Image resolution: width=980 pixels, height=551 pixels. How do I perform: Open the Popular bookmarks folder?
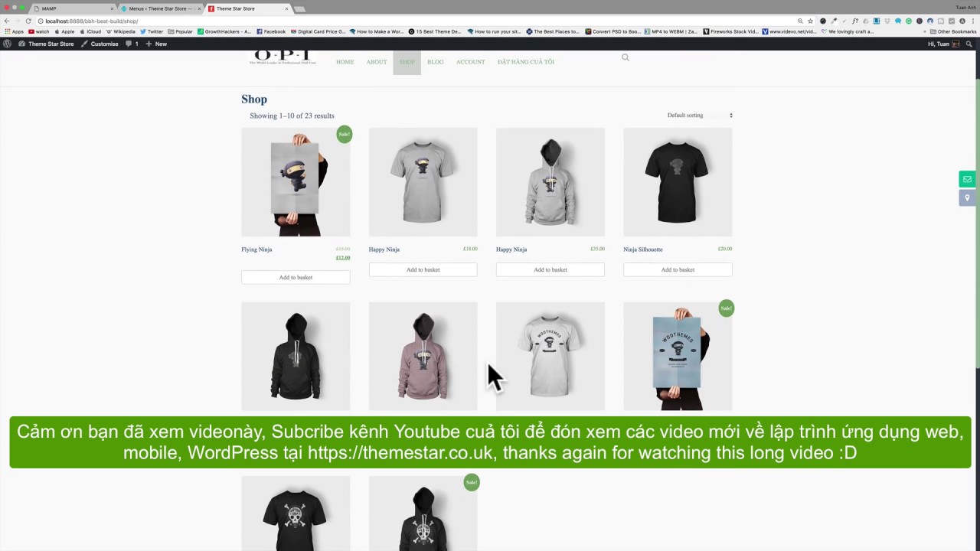pyautogui.click(x=181, y=31)
